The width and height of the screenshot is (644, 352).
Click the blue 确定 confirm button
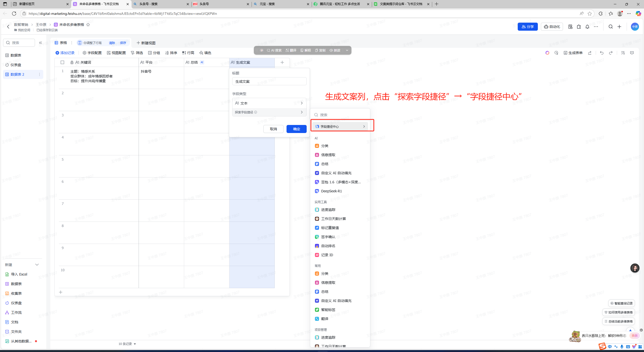click(296, 129)
